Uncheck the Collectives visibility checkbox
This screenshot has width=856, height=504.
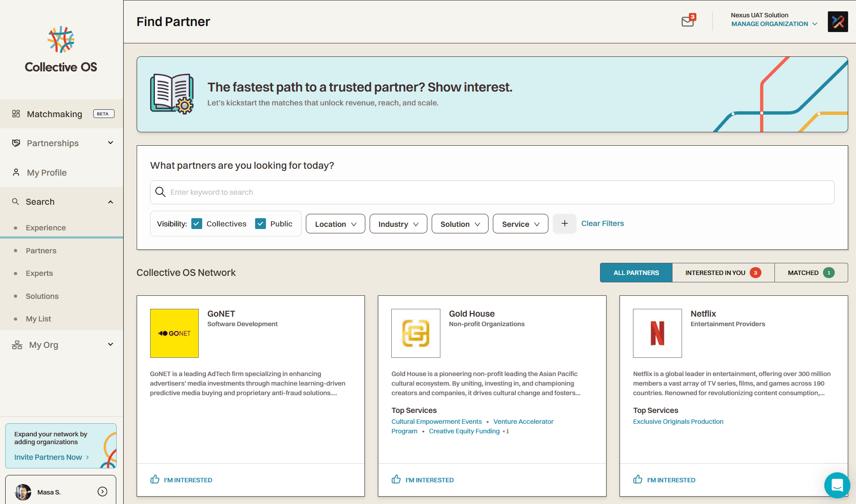(x=197, y=224)
